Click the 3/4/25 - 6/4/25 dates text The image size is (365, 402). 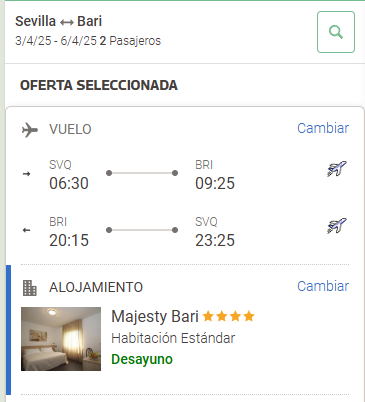point(56,41)
